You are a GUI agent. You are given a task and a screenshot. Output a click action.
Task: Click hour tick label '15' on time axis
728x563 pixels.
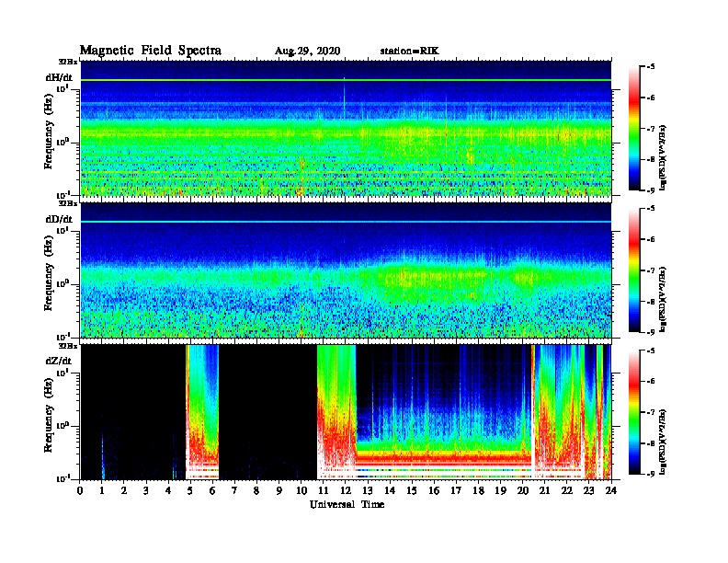pos(412,490)
